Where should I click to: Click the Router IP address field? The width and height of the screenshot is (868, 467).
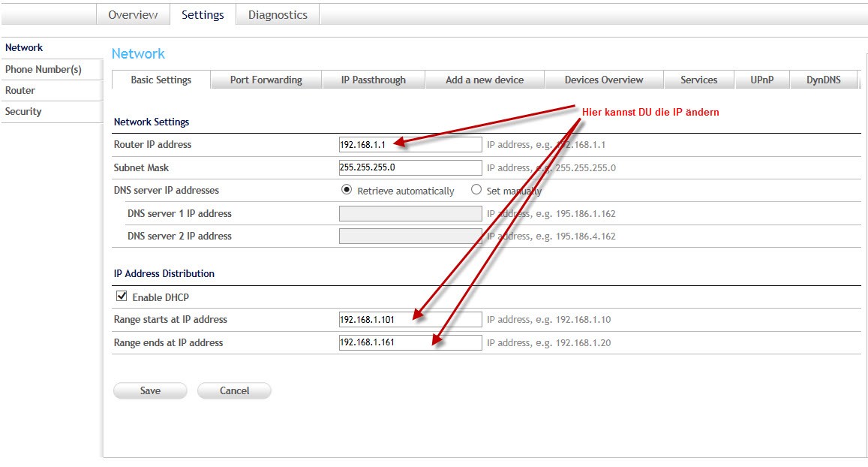coord(410,144)
